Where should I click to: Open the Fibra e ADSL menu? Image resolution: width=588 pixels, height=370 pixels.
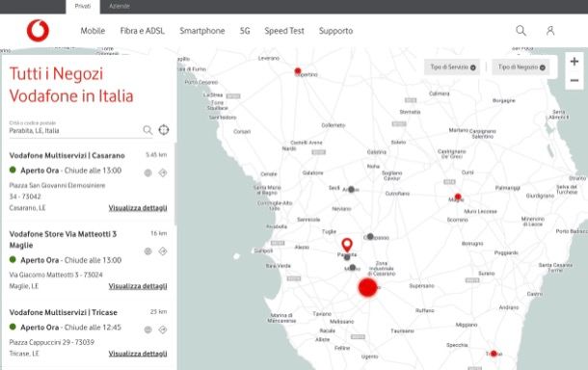tap(142, 31)
